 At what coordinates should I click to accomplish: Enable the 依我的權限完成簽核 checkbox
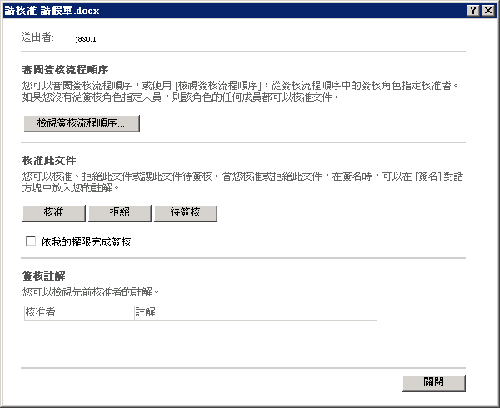(31, 241)
